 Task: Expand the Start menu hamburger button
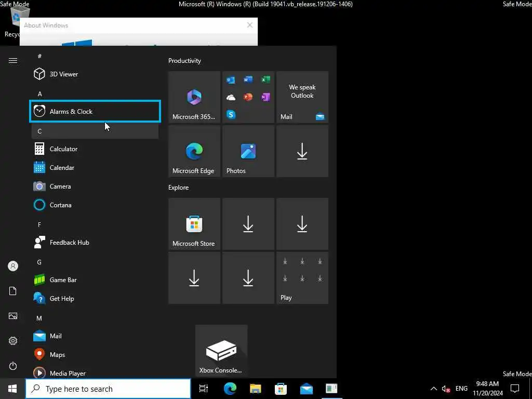13,60
